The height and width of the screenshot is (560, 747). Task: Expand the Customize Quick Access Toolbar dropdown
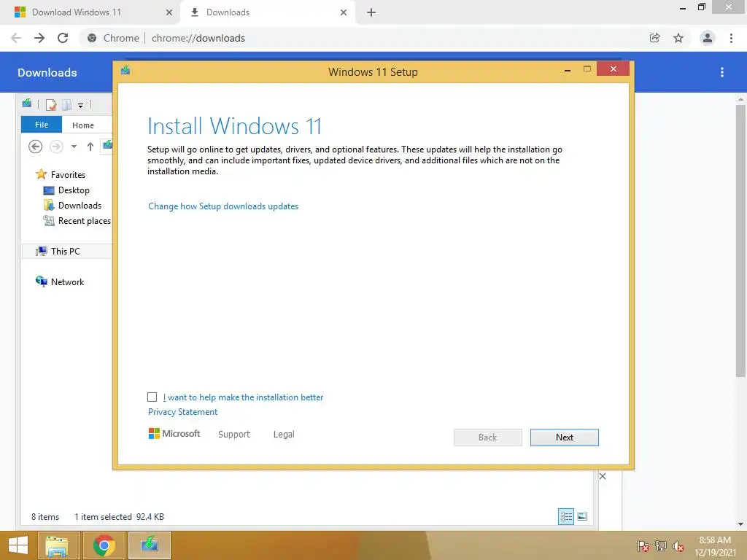point(80,105)
